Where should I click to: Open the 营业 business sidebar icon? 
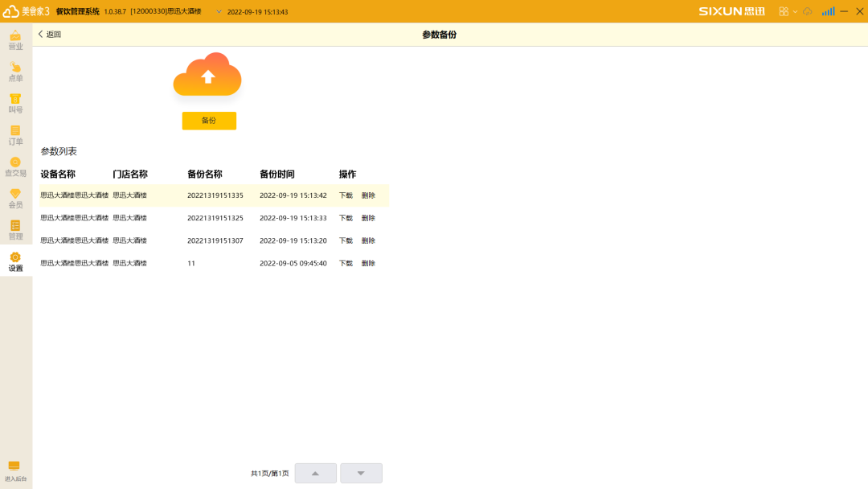click(16, 39)
